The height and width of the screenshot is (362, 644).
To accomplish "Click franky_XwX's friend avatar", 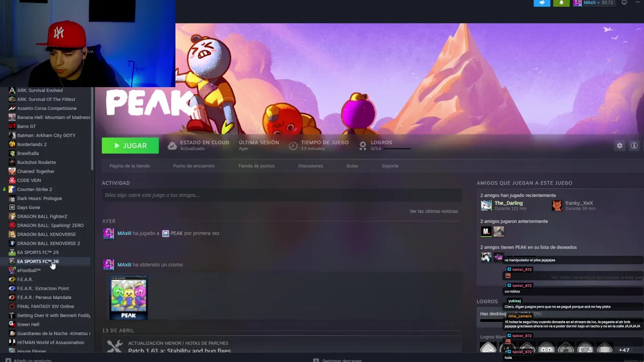I will click(x=556, y=205).
